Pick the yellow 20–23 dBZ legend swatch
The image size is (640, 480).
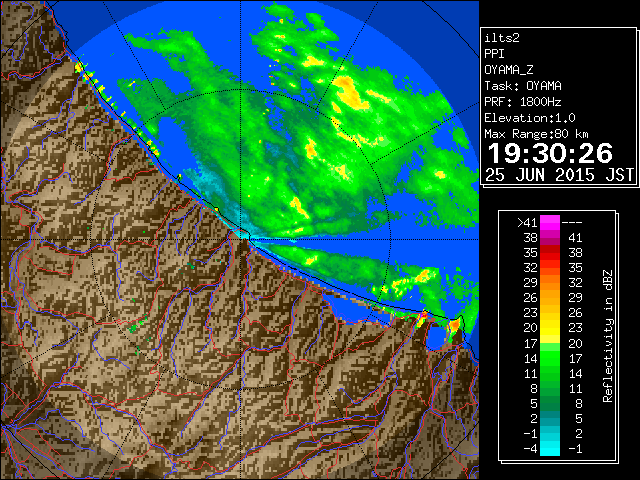pos(550,328)
